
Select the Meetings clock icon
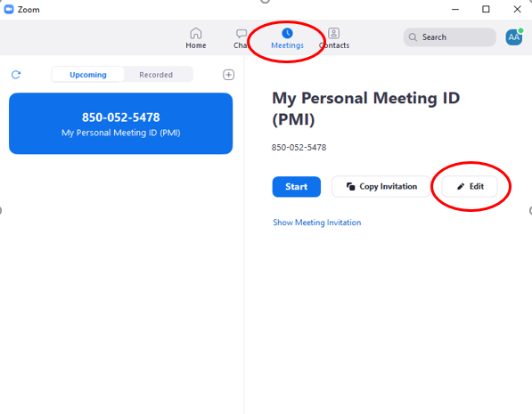tap(287, 33)
